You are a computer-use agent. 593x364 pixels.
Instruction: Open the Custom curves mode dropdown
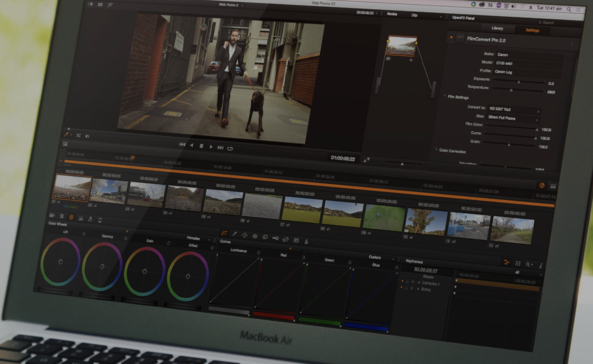381,258
